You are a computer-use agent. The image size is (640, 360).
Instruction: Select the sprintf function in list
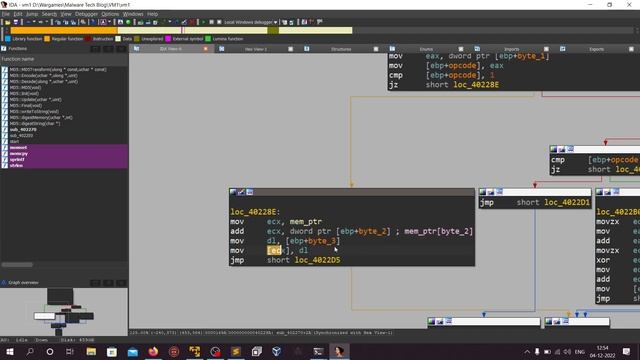pos(17,160)
